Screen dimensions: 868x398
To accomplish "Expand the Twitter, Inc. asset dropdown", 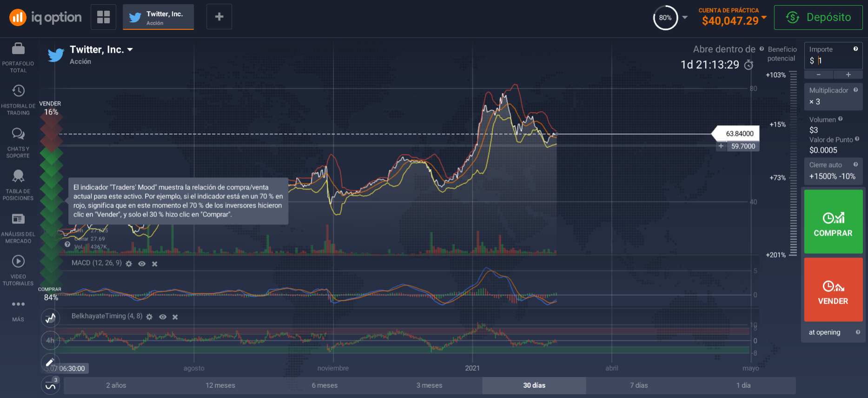I will pyautogui.click(x=130, y=49).
